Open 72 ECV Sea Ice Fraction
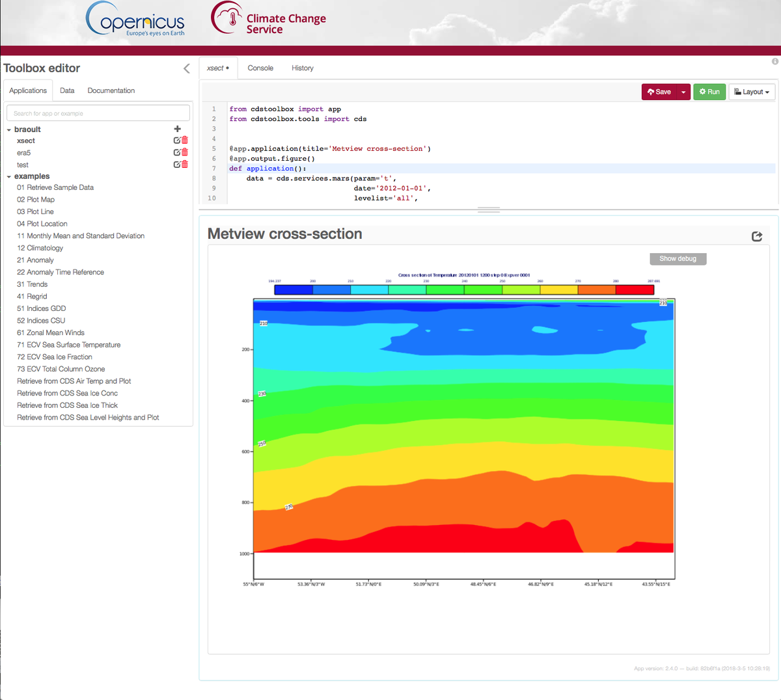Screen dimensions: 781x700 click(x=55, y=357)
